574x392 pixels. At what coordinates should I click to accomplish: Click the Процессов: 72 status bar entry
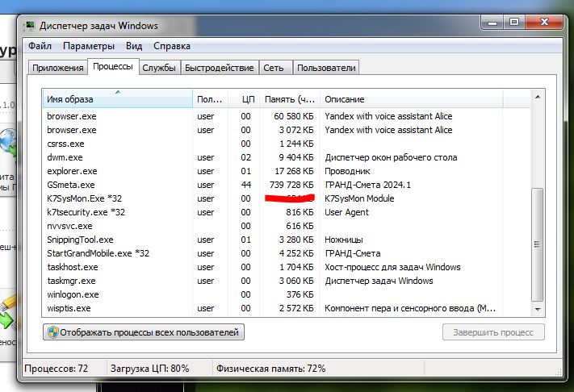[x=56, y=369]
